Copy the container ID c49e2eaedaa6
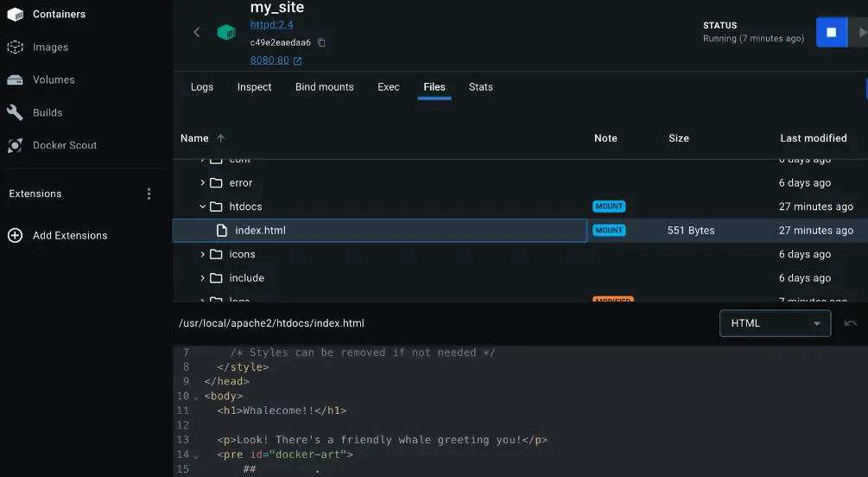The image size is (868, 477). click(321, 42)
